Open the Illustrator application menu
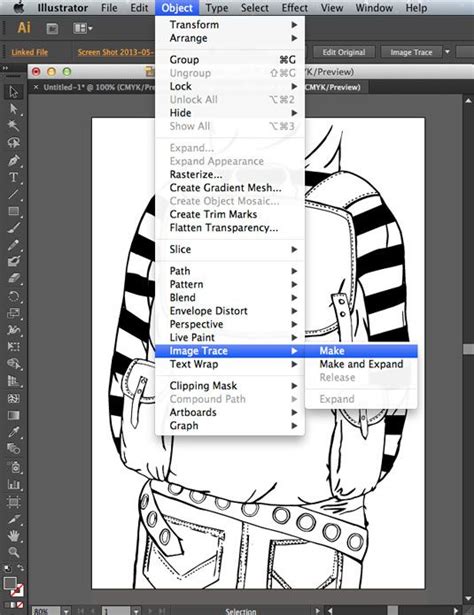 (x=63, y=7)
